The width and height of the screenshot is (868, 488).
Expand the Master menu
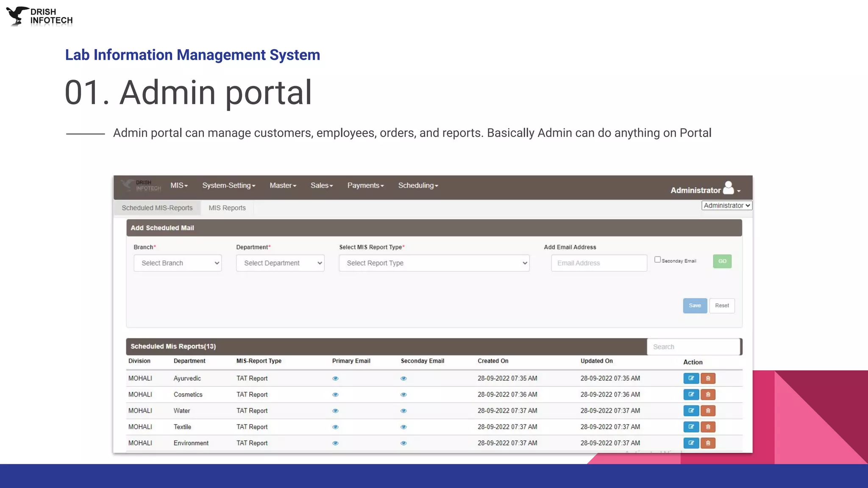283,186
